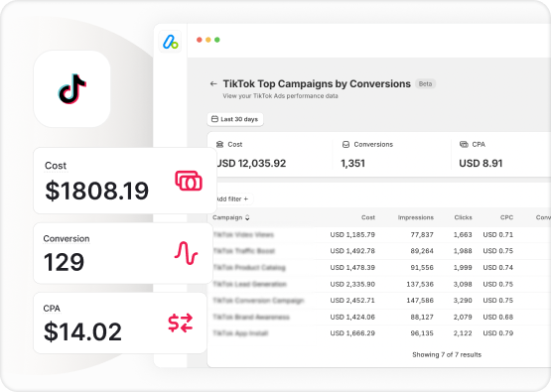This screenshot has width=551, height=392.
Task: Click the Impressions column header
Action: [x=416, y=217]
